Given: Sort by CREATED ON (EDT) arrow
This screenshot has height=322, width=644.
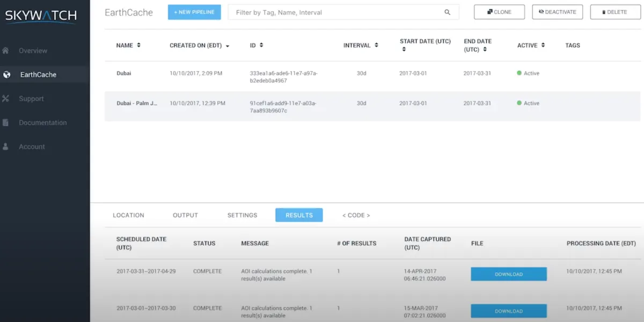Looking at the screenshot, I should [x=228, y=46].
